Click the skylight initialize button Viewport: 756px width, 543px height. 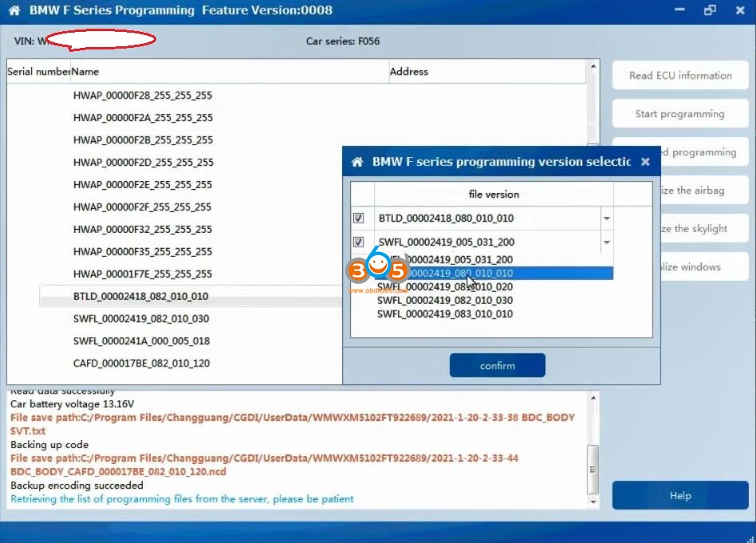[704, 229]
